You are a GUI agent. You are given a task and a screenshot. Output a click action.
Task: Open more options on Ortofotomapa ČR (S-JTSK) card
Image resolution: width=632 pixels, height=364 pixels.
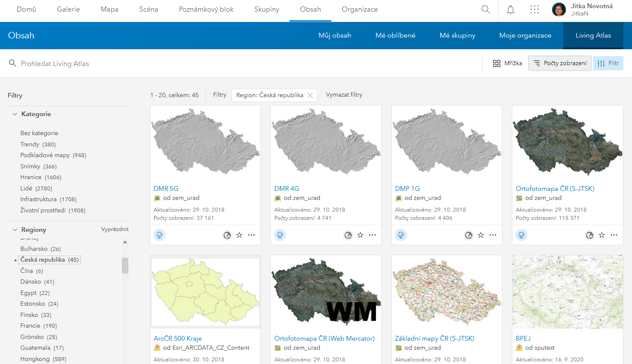pos(614,235)
